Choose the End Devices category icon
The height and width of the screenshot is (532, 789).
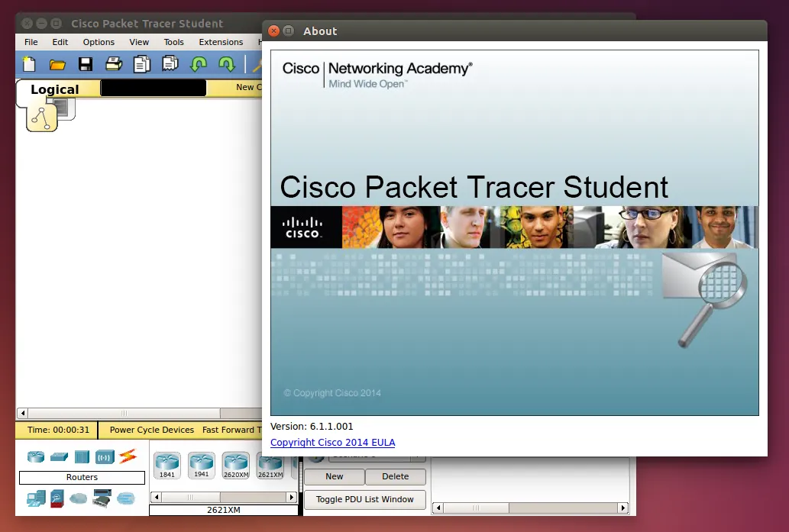[x=36, y=498]
